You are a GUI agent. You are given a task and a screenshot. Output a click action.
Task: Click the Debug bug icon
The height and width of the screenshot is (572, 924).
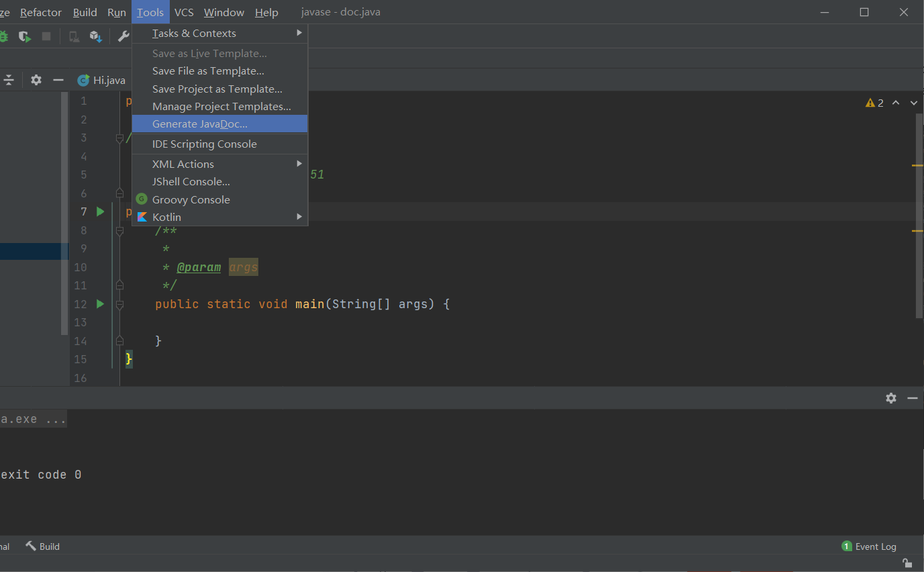3,36
